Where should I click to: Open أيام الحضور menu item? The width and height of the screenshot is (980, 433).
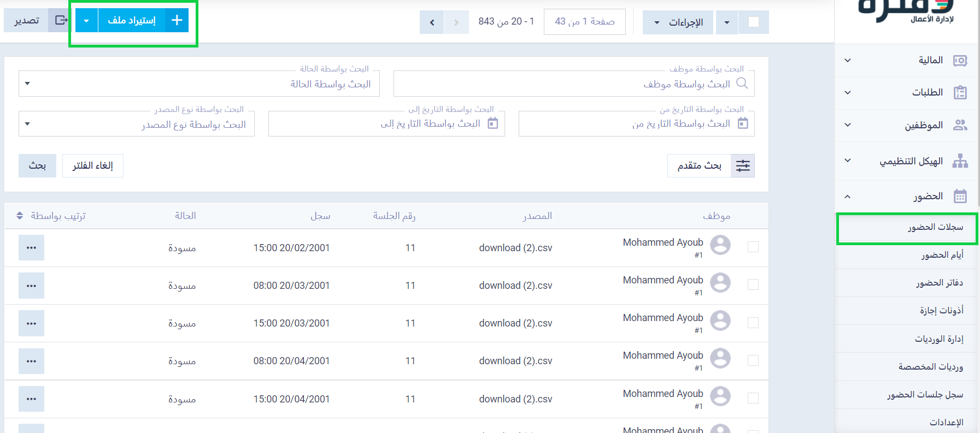click(x=907, y=255)
